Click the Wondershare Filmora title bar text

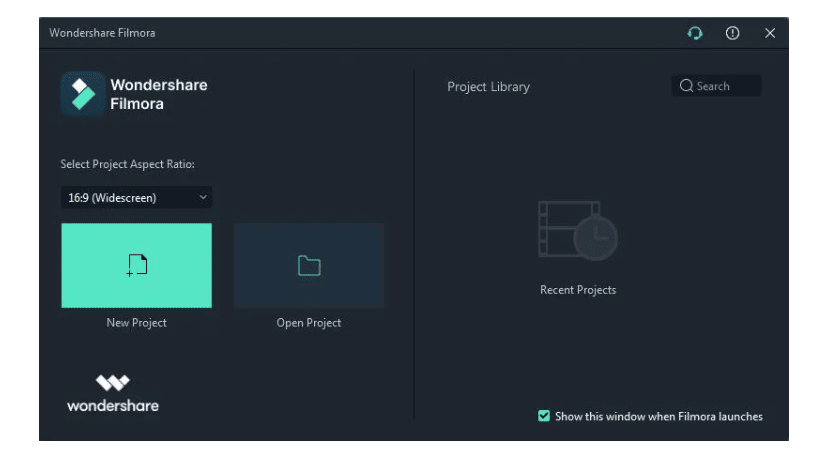point(102,33)
